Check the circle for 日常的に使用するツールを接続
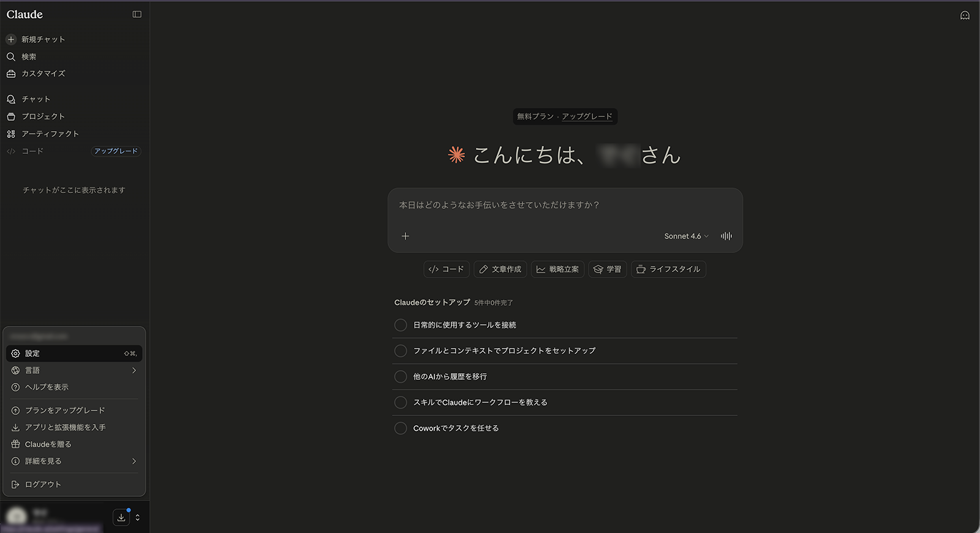 coord(401,325)
